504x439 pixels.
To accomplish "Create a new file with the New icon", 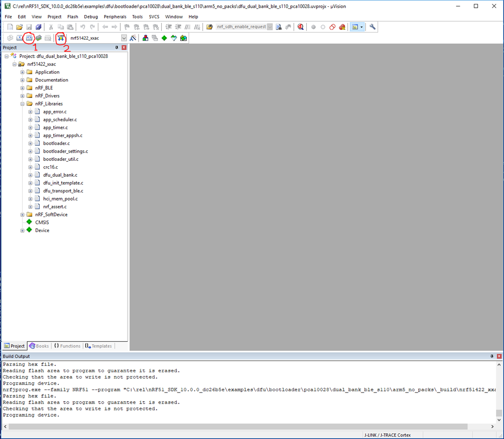I will coord(10,27).
